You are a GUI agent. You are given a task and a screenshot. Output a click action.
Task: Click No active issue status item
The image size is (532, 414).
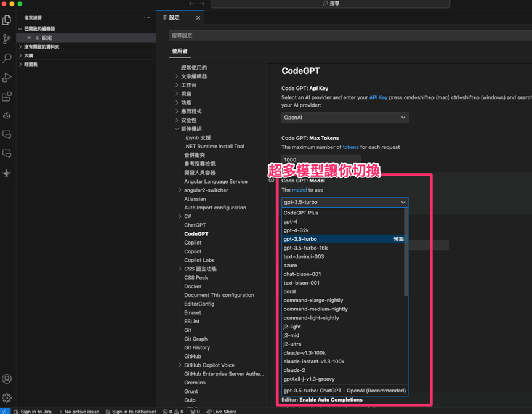(79, 412)
